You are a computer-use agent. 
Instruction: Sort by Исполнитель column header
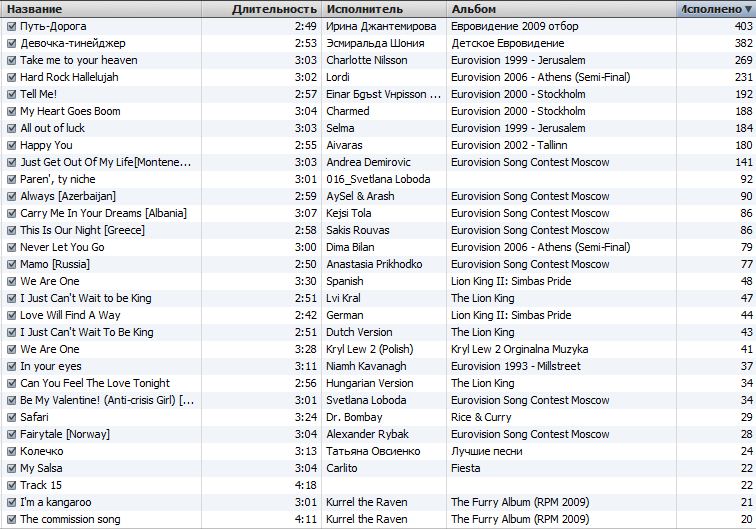(x=384, y=9)
